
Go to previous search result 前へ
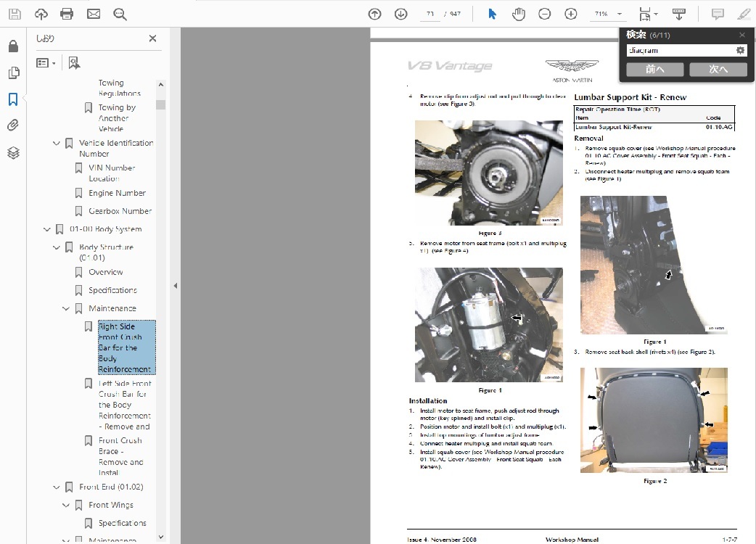point(654,70)
